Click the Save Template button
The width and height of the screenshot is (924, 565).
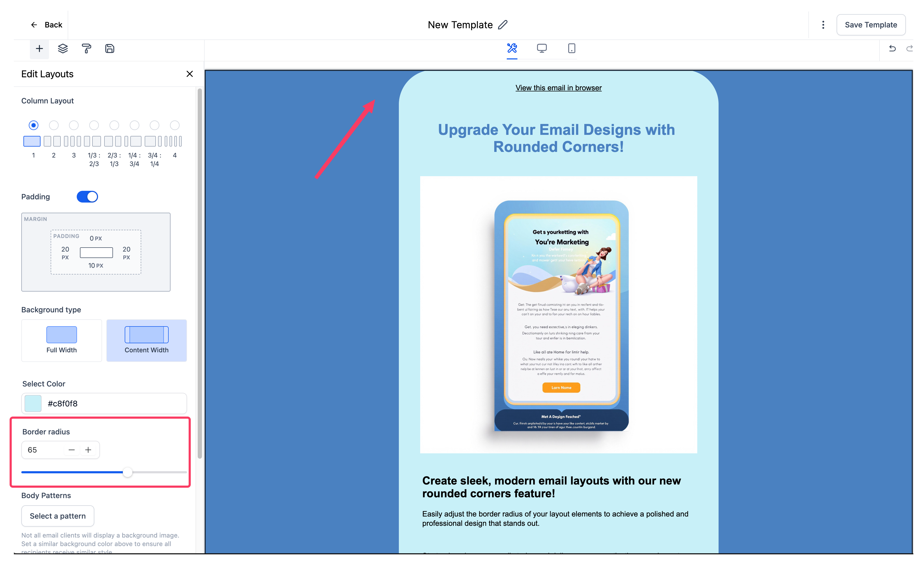coord(871,25)
